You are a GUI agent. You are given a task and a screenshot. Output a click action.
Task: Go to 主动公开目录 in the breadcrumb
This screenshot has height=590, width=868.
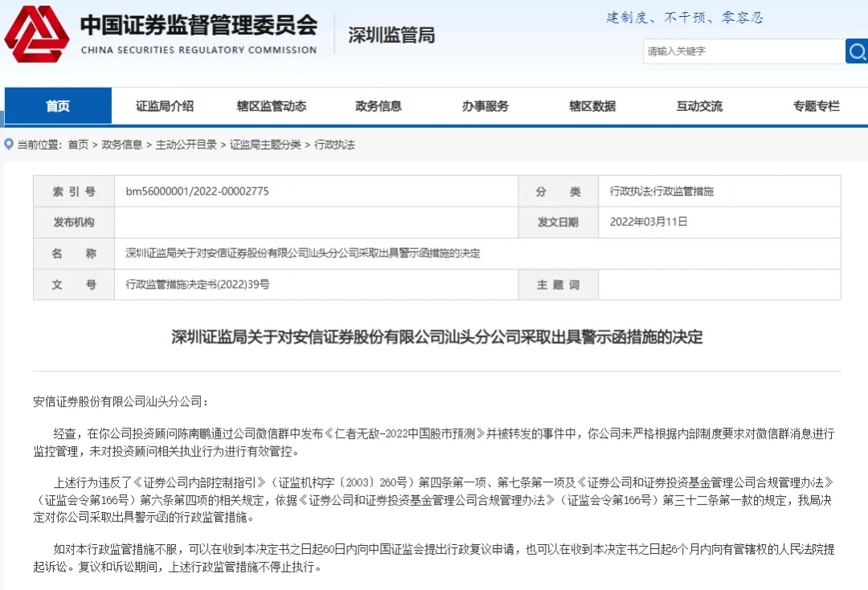pyautogui.click(x=186, y=145)
